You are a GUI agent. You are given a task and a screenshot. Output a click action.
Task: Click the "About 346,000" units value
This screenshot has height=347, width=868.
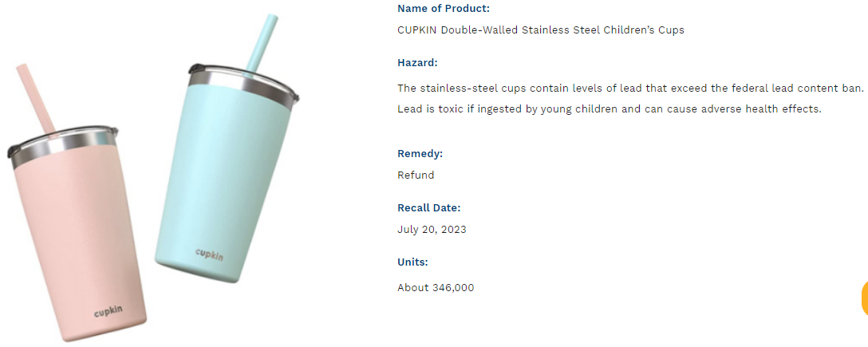tap(436, 288)
